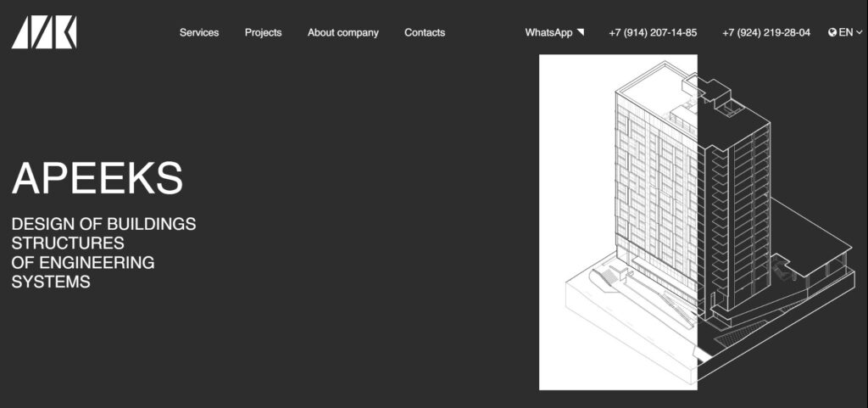Click the high-rise tower facade in the illustration

pos(657,187)
